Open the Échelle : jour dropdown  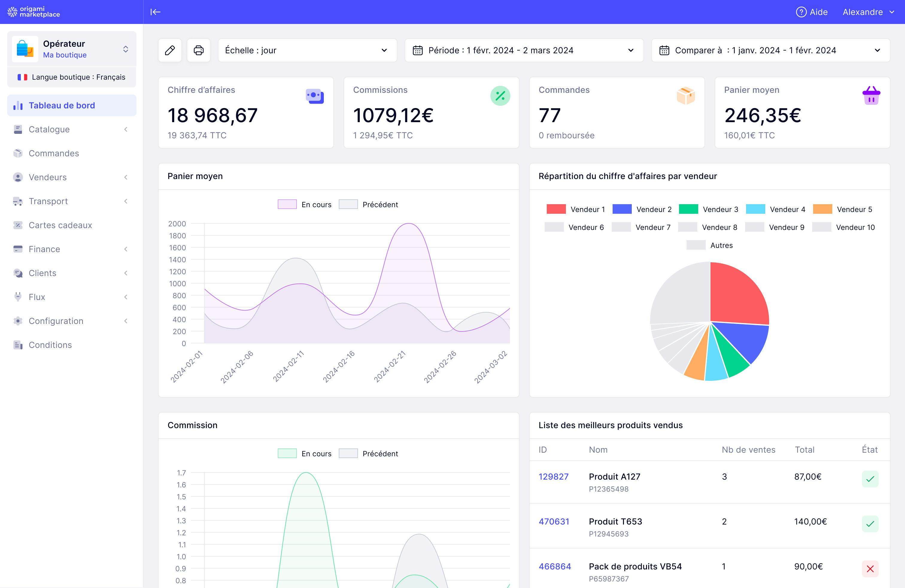(x=307, y=50)
